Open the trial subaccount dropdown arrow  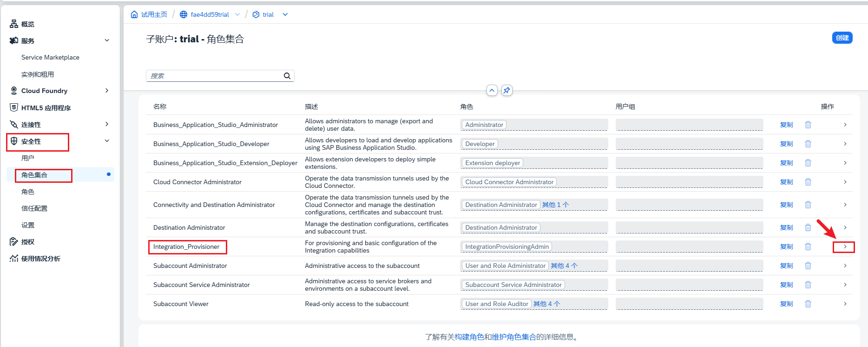285,14
